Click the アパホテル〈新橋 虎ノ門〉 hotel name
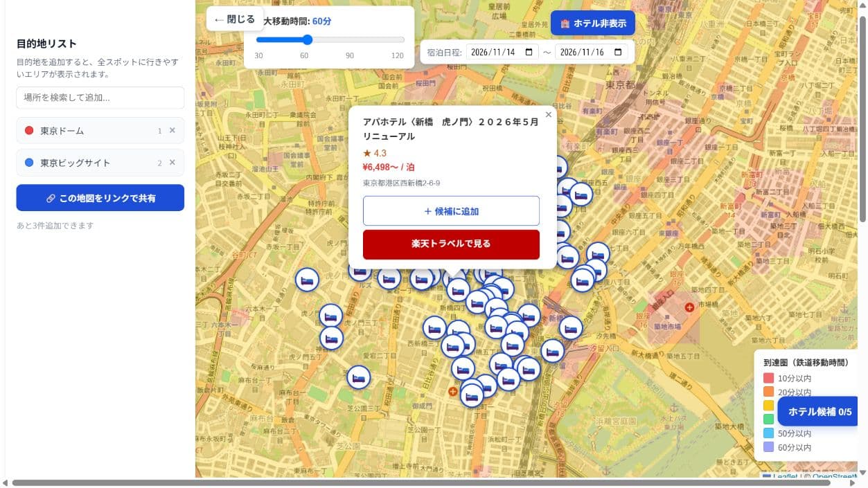The image size is (868, 488). (x=451, y=129)
